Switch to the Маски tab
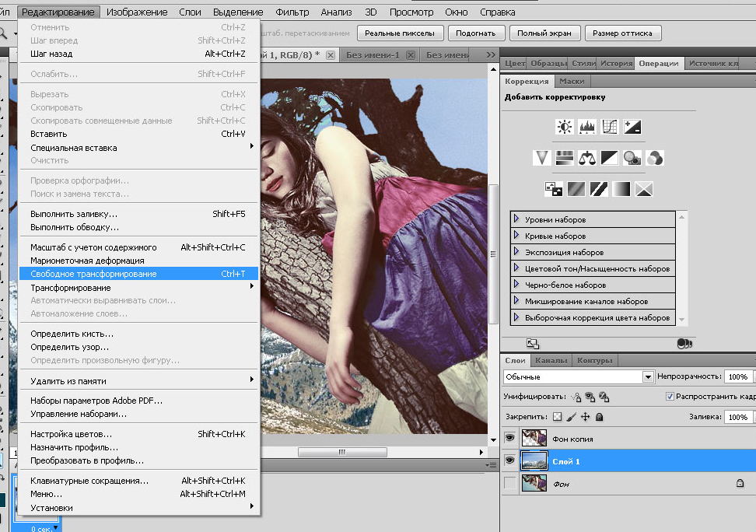The image size is (756, 532). (x=572, y=81)
